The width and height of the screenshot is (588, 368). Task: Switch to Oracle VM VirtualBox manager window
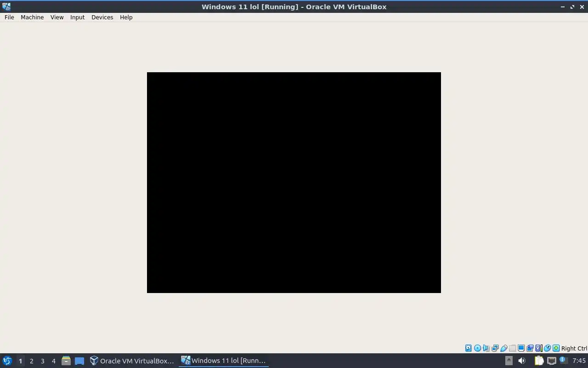[x=132, y=361]
